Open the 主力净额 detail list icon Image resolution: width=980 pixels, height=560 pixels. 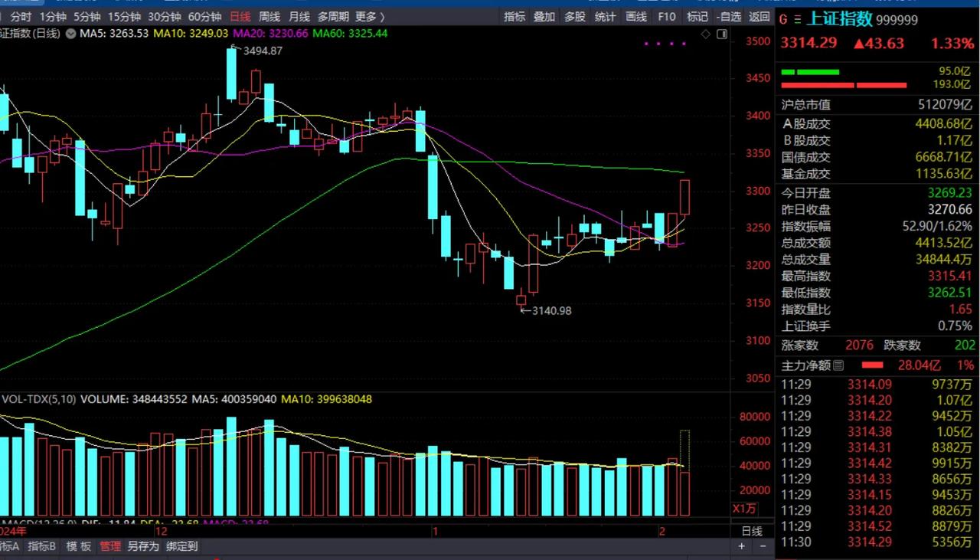tap(838, 365)
